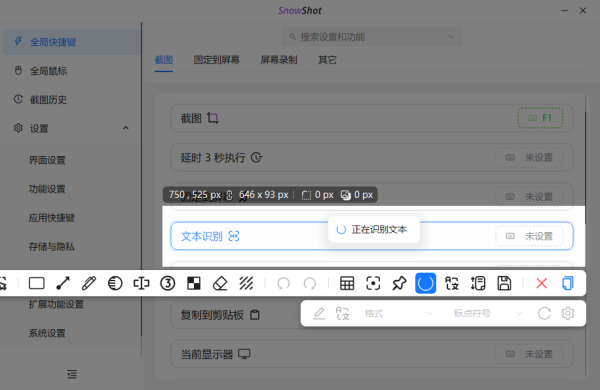Screen dimensions: 600x390
Task: Click the OCR translate icon in main toolbar
Action: [452, 284]
